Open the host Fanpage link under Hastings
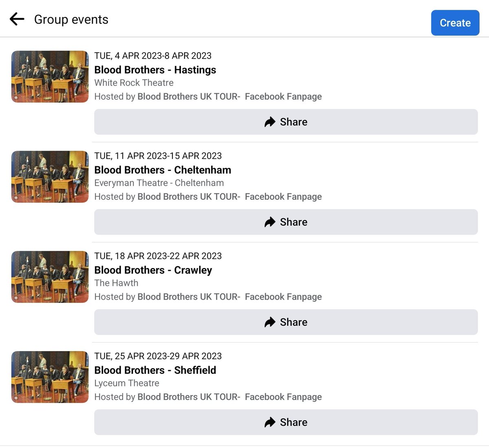This screenshot has width=489, height=448. pyautogui.click(x=229, y=97)
